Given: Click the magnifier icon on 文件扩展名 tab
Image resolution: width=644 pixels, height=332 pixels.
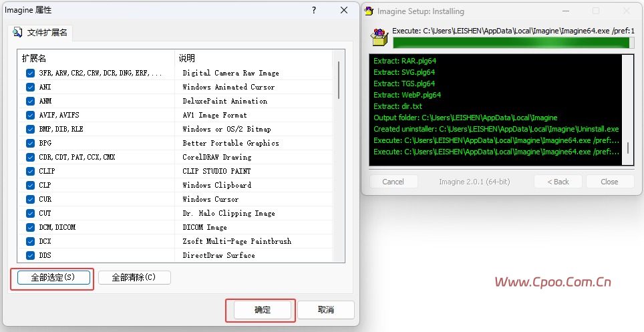Looking at the screenshot, I should (17, 33).
